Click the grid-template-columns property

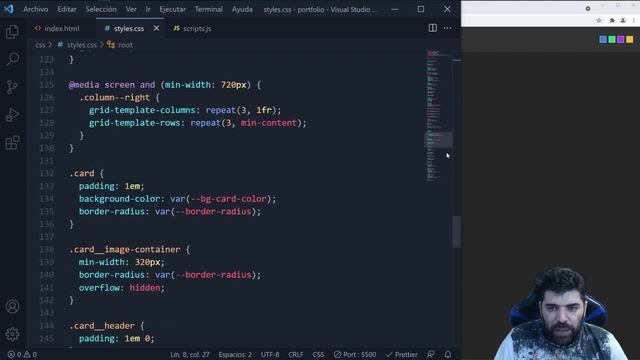tap(142, 110)
